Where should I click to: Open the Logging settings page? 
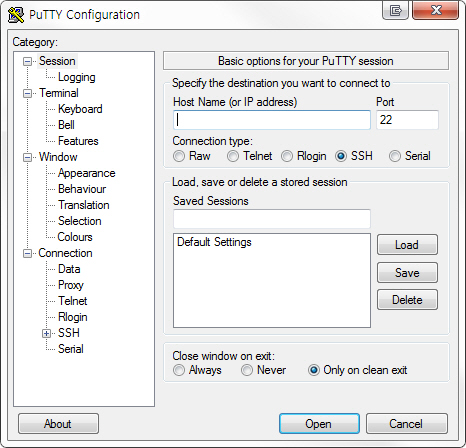click(x=77, y=77)
